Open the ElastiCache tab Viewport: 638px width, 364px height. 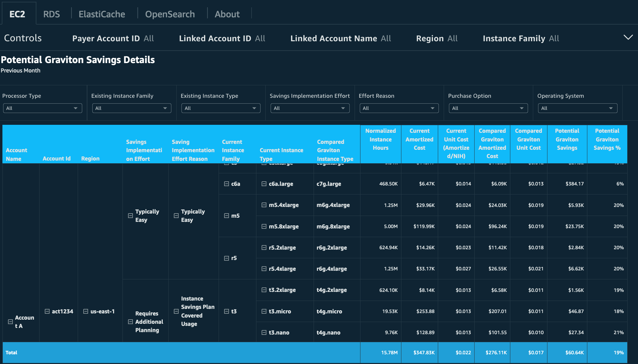pos(102,14)
